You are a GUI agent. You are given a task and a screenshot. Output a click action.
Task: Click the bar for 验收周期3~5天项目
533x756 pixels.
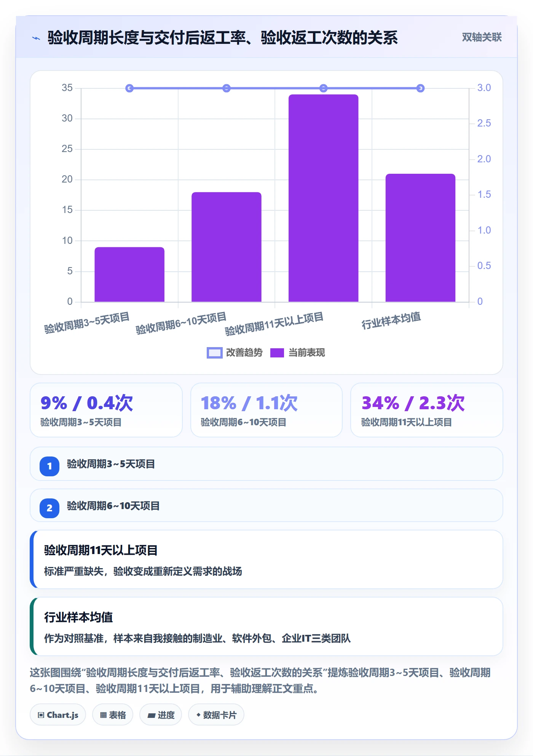click(x=129, y=274)
